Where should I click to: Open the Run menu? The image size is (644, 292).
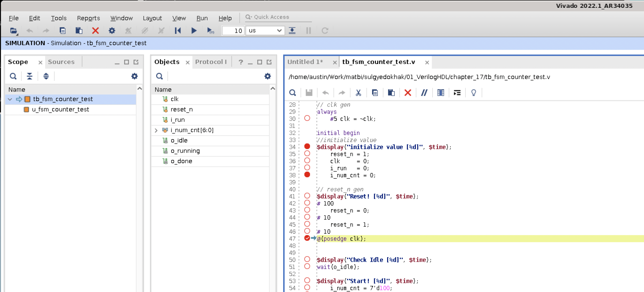202,18
